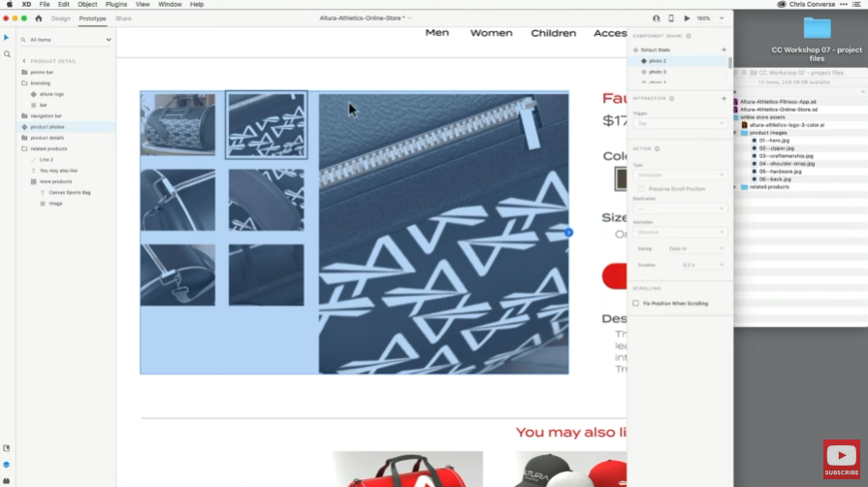Image resolution: width=868 pixels, height=487 pixels.
Task: Select altura-athletics-logo-3-color.ai file in Finder
Action: click(x=787, y=125)
